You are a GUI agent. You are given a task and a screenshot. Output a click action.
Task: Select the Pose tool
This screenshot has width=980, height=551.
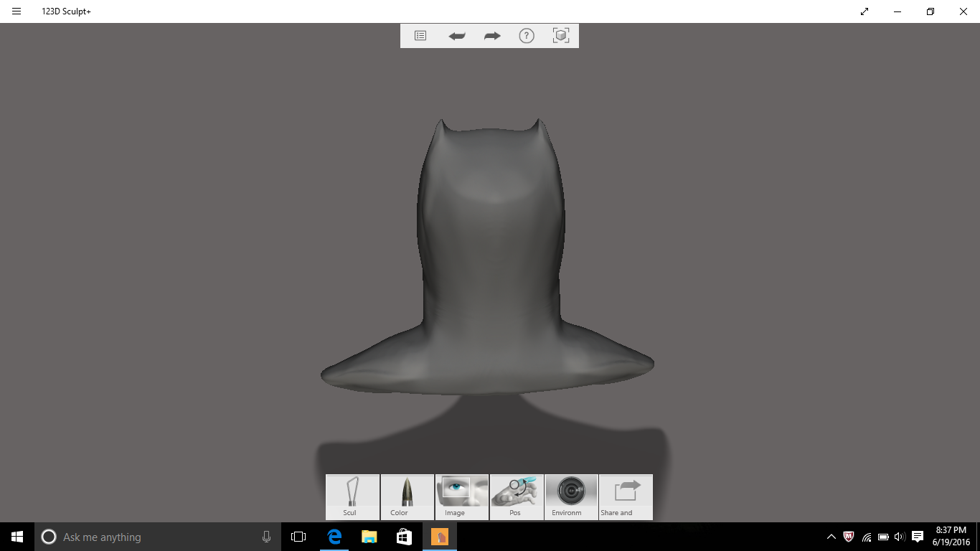click(517, 496)
